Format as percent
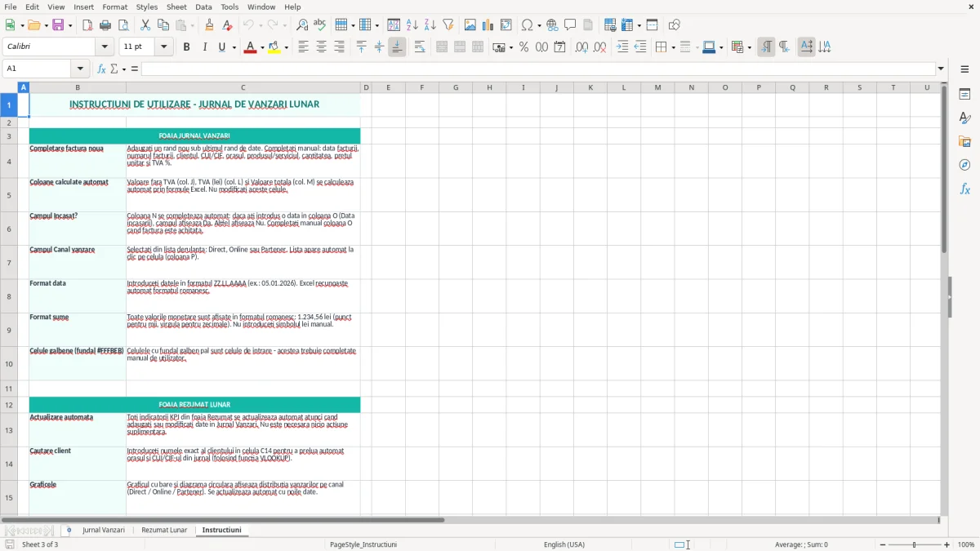 pyautogui.click(x=523, y=47)
